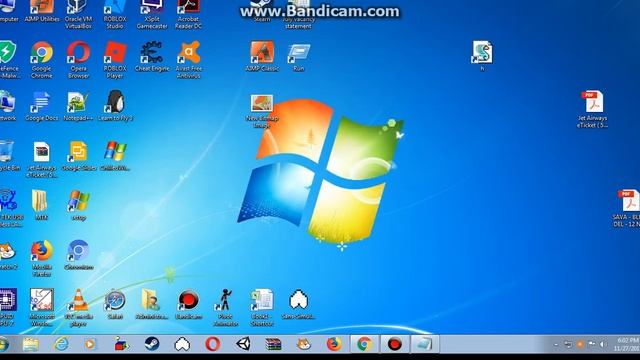Open the AIMP Classic shortcut
This screenshot has height=360, width=640.
click(x=262, y=57)
